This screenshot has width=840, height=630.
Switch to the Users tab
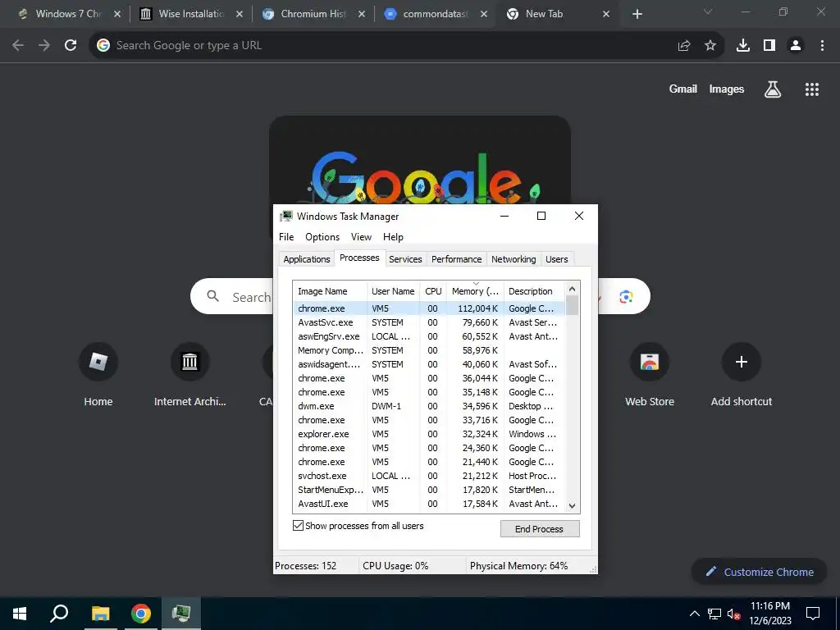click(557, 259)
